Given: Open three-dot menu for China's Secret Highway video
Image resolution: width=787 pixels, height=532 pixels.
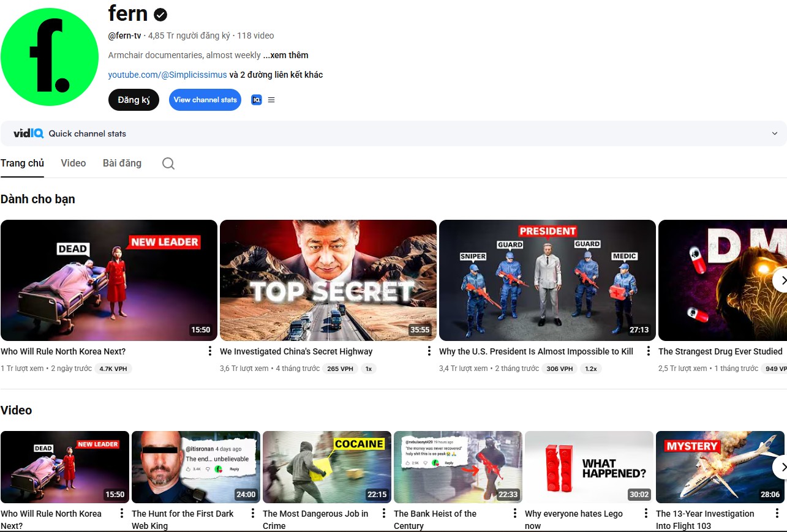Looking at the screenshot, I should pos(429,351).
